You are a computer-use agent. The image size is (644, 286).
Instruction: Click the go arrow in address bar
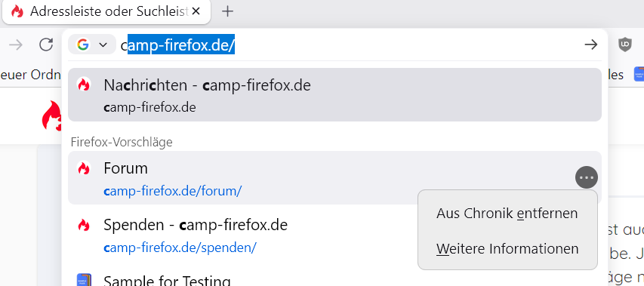591,45
